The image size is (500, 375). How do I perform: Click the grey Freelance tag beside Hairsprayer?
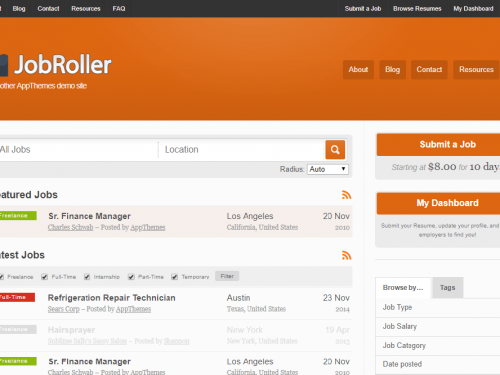click(x=18, y=329)
